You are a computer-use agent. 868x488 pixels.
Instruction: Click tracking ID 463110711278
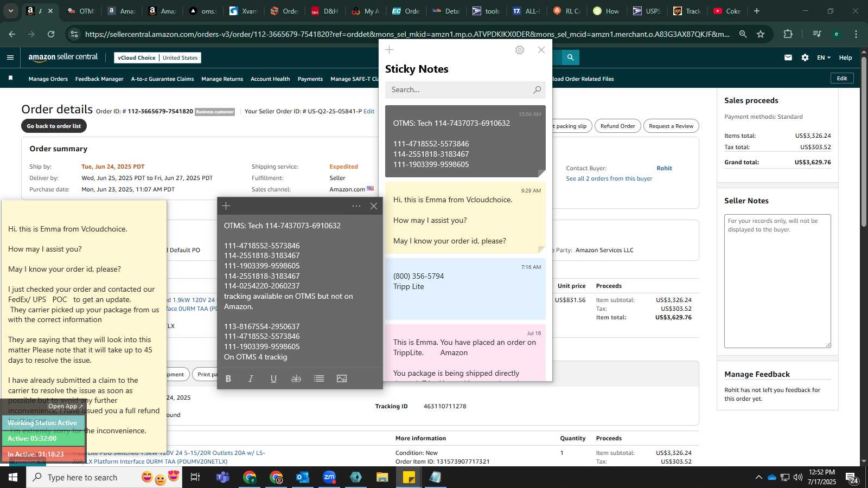point(445,406)
